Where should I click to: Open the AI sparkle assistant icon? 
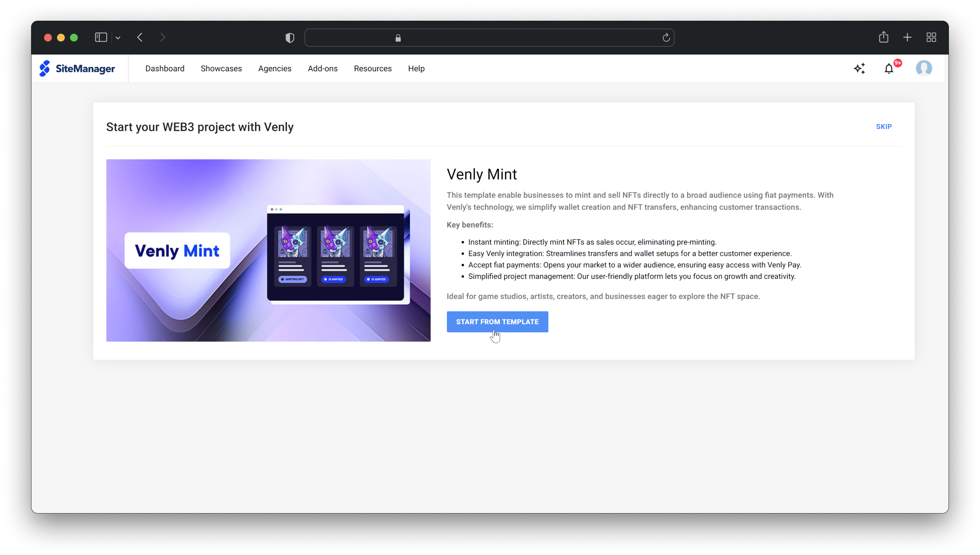pos(859,69)
